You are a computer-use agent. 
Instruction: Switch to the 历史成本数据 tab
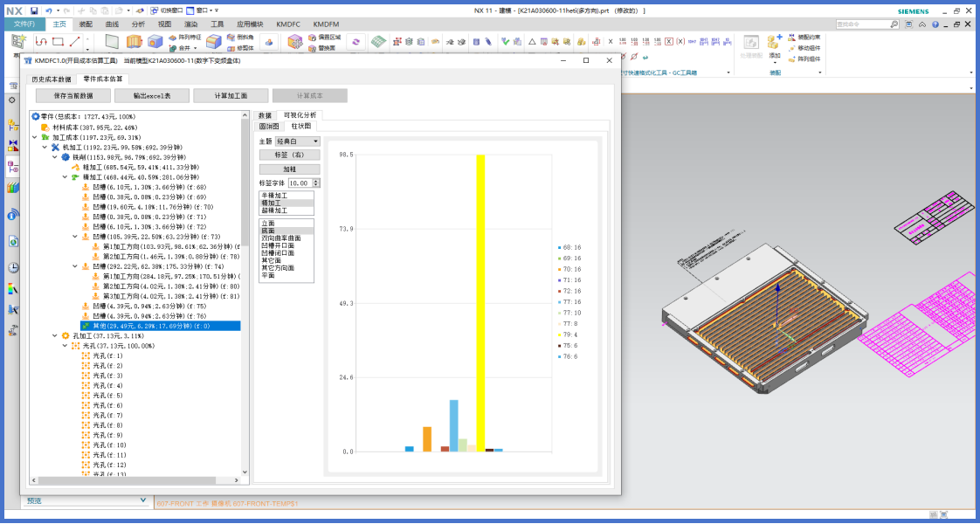[x=52, y=79]
